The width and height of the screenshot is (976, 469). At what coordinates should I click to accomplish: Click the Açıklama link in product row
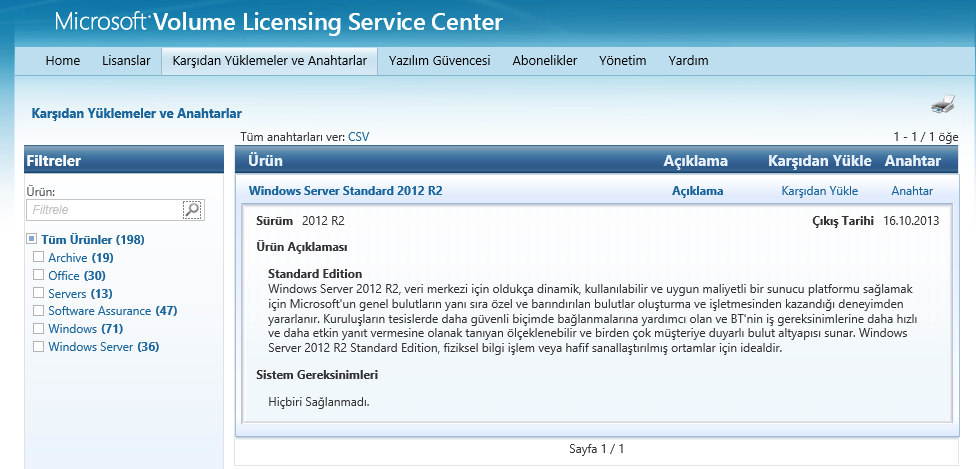697,191
